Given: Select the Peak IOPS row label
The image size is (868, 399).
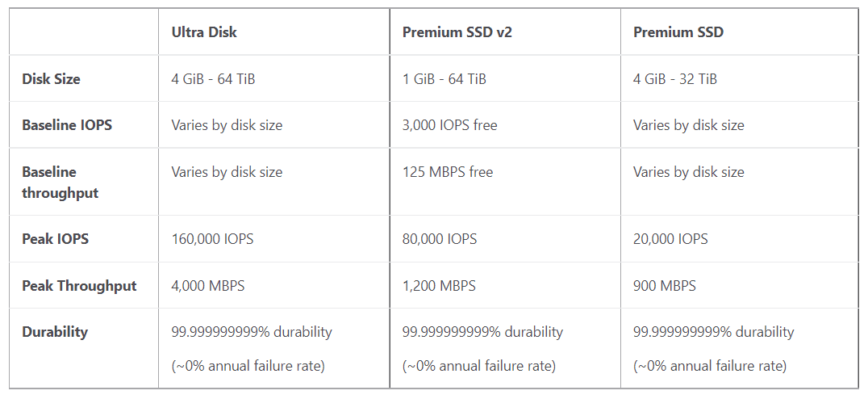Looking at the screenshot, I should pyautogui.click(x=56, y=239).
